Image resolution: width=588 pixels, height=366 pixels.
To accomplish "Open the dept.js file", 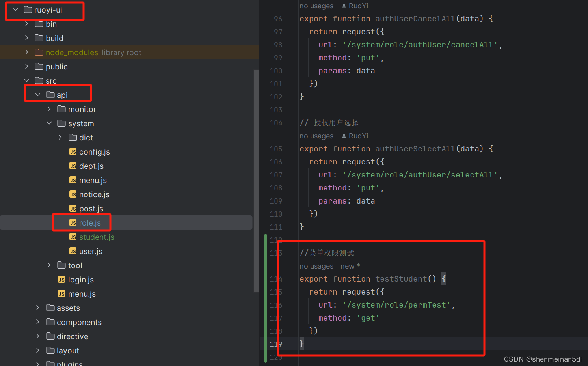I will click(91, 166).
